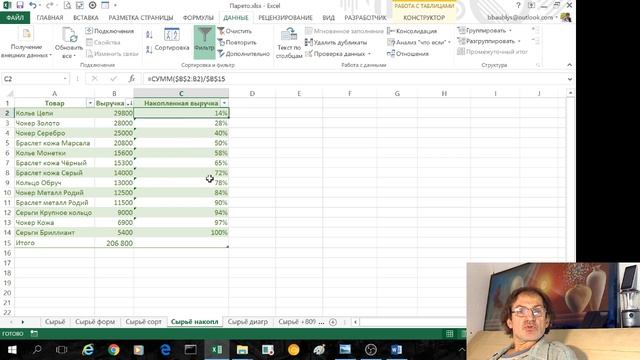Viewport: 640px width, 360px height.
Task: Switch to the РЕЦЕНЗИРОВАНИЕ tab
Action: (285, 18)
